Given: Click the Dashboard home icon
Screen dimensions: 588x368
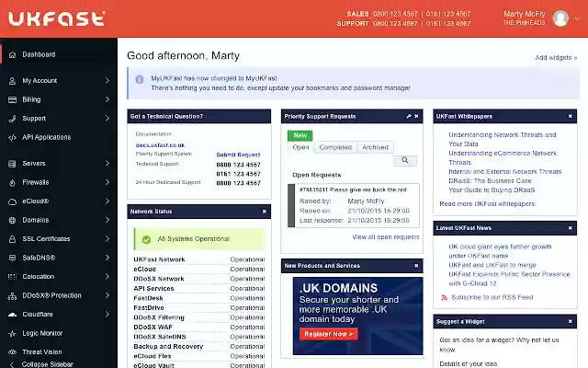Looking at the screenshot, I should (x=12, y=55).
